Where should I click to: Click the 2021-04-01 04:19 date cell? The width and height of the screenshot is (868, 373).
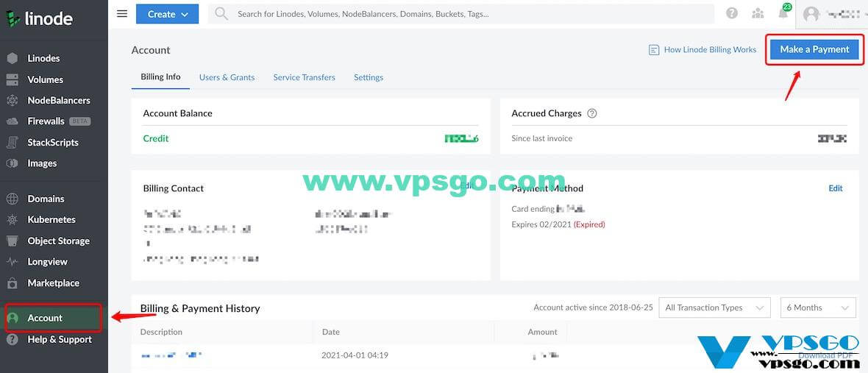click(355, 355)
